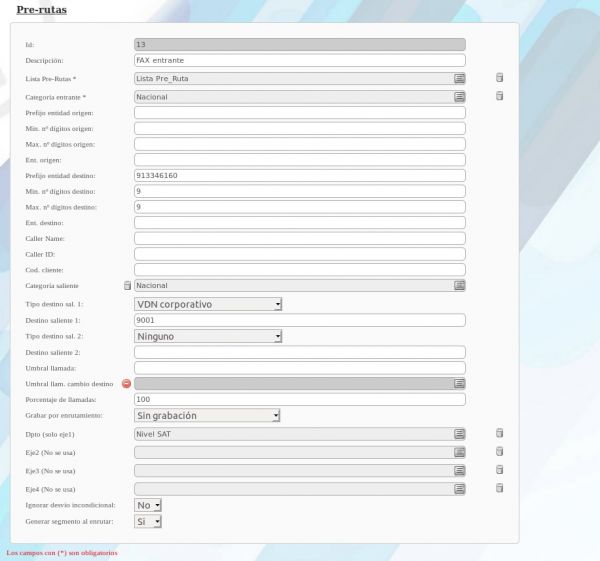Click the database icon beside Eje3
600x561 pixels.
(x=499, y=470)
